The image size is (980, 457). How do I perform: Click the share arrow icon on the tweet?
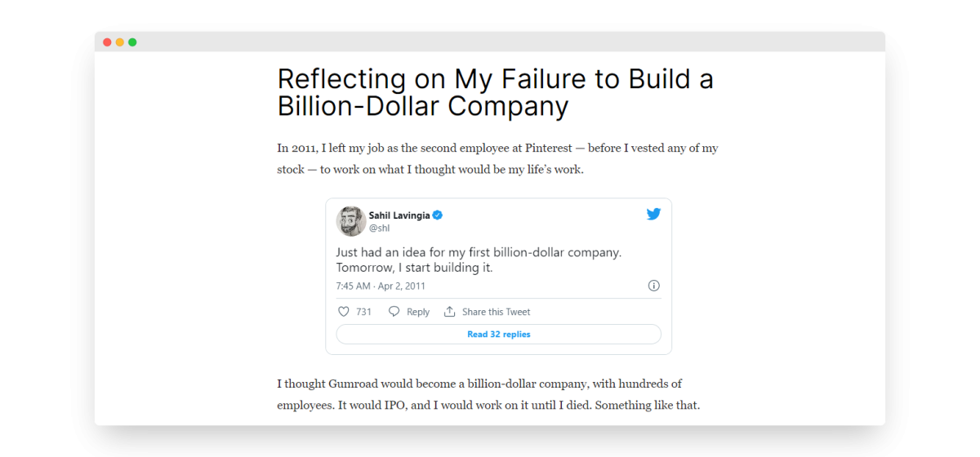(449, 312)
